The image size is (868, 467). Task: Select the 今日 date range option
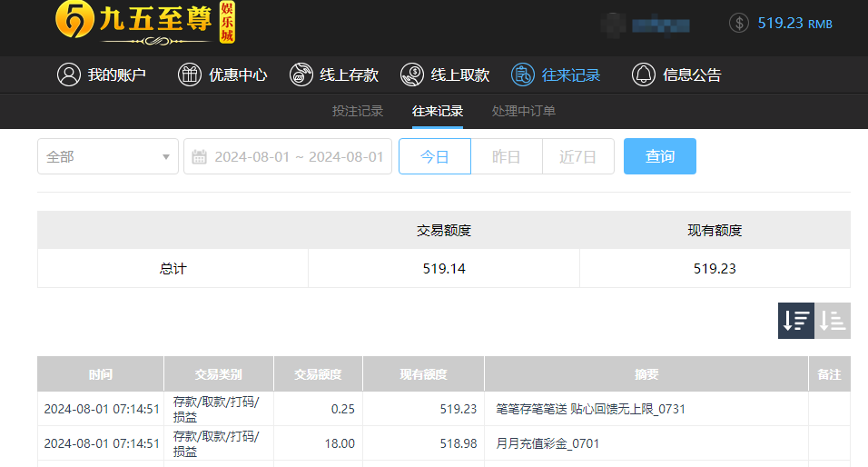(x=435, y=156)
